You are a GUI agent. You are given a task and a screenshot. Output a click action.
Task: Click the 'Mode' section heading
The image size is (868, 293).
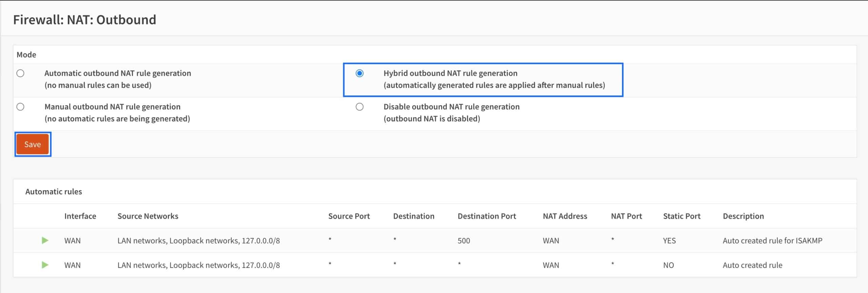tap(26, 55)
